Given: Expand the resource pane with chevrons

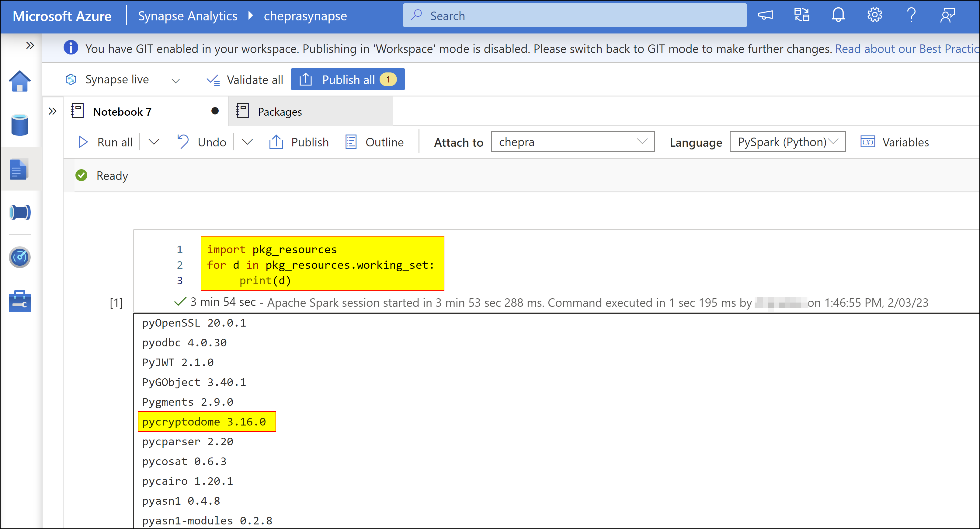Looking at the screenshot, I should 53,111.
